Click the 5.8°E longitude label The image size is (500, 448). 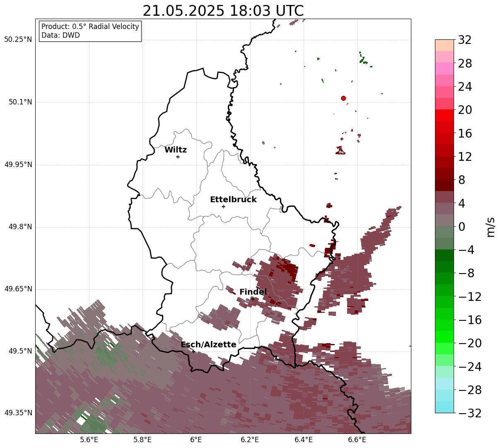pos(143,440)
